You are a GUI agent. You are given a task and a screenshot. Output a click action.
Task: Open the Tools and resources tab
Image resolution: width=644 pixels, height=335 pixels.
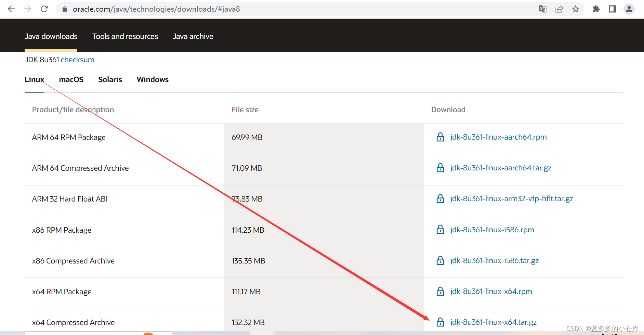coord(125,36)
